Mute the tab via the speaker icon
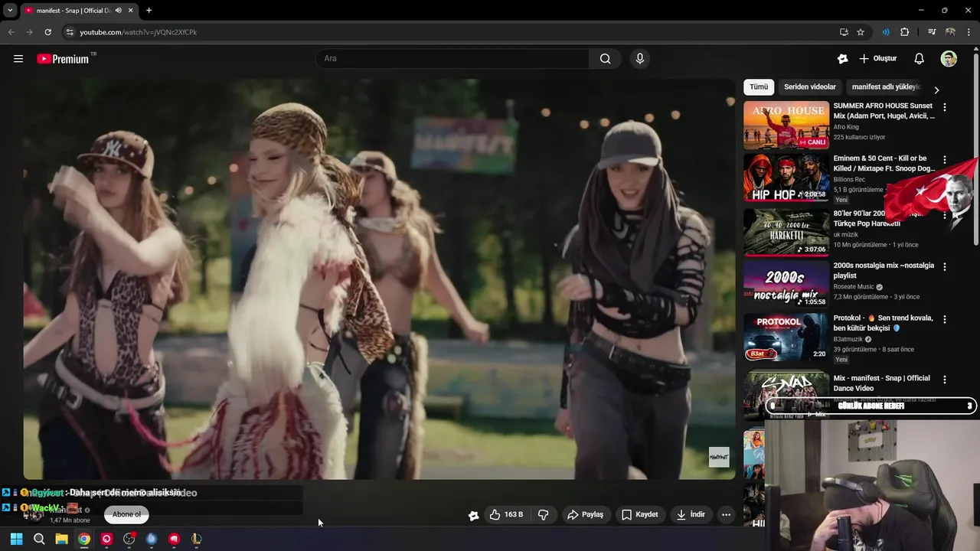 tap(118, 11)
